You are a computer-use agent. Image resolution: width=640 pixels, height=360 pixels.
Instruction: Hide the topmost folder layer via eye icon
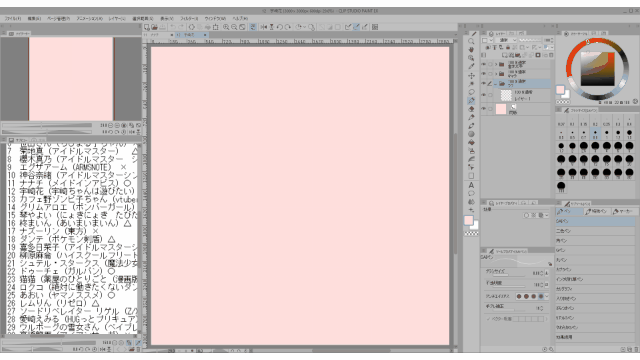[484, 64]
